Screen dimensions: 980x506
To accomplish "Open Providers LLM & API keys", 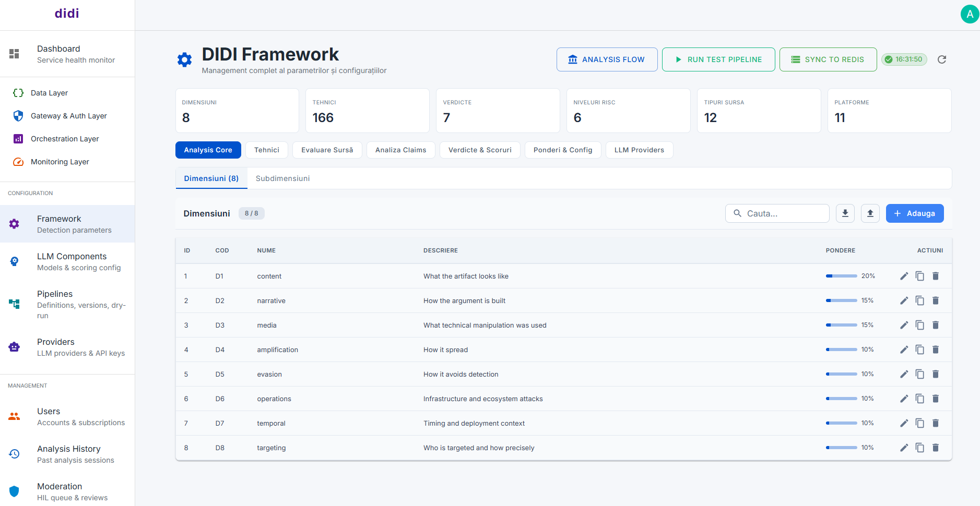I will (x=67, y=347).
